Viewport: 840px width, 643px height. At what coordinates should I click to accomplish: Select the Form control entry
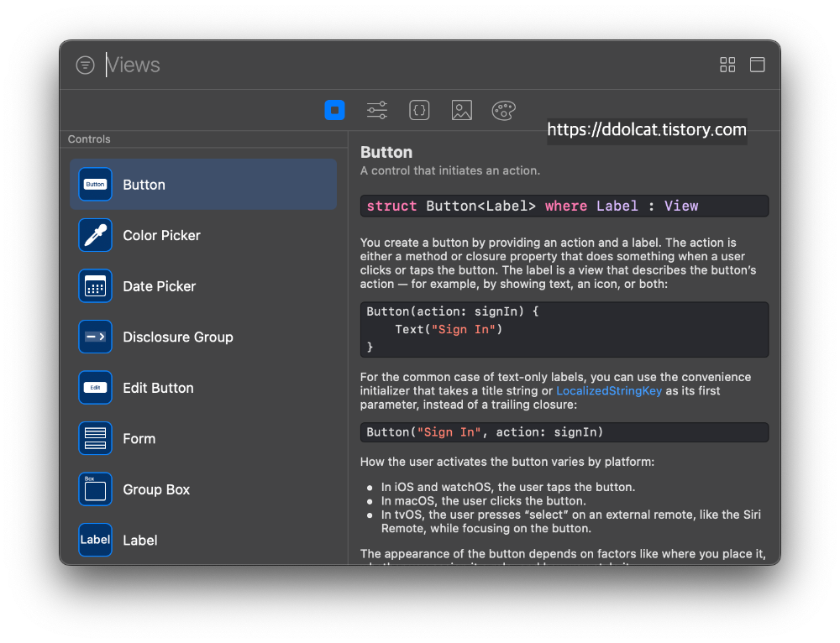(x=139, y=439)
